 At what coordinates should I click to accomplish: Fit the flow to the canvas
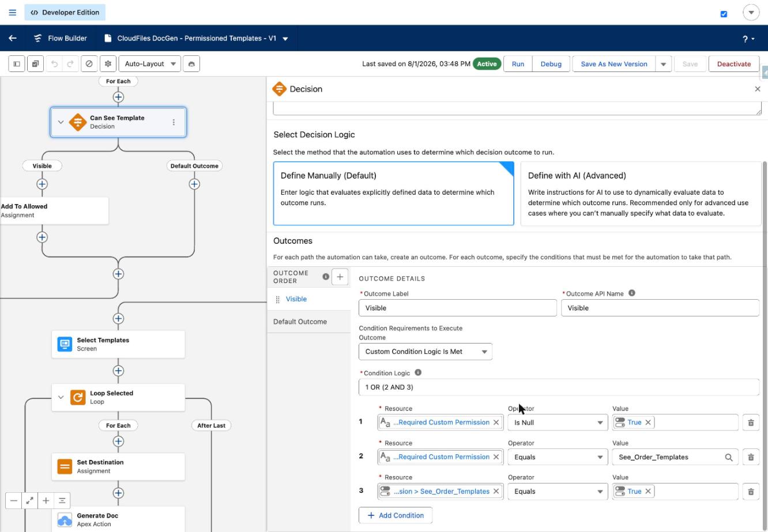(29, 501)
